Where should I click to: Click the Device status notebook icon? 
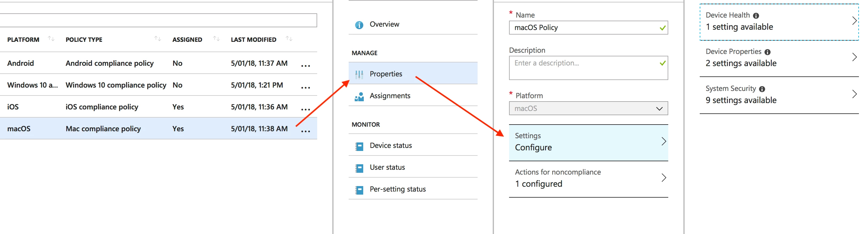tap(359, 146)
